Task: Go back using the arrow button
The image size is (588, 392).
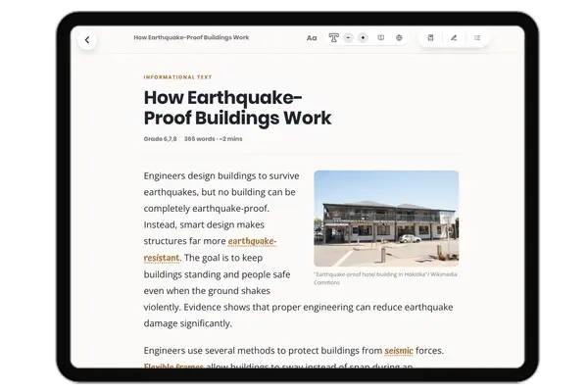Action: tap(87, 40)
